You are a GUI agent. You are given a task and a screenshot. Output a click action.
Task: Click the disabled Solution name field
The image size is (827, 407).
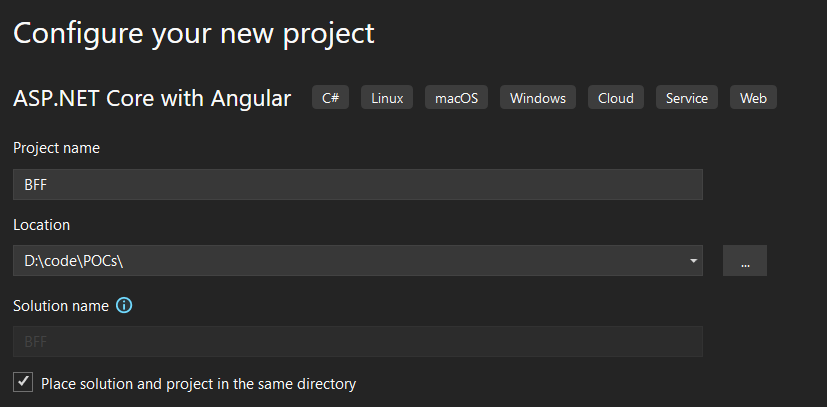pyautogui.click(x=358, y=342)
